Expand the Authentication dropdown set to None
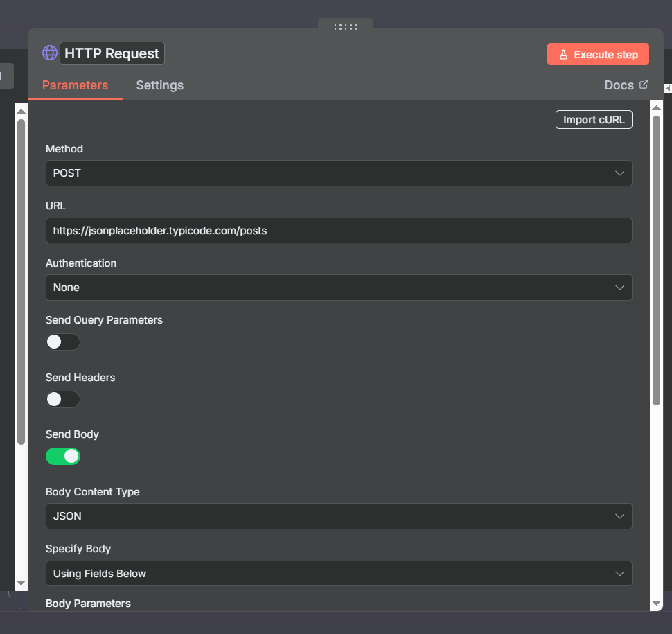 click(x=338, y=288)
